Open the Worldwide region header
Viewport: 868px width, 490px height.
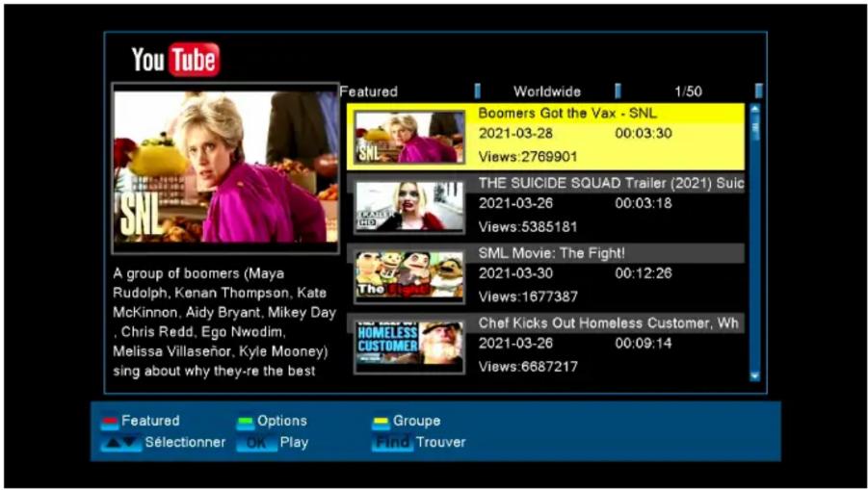547,91
